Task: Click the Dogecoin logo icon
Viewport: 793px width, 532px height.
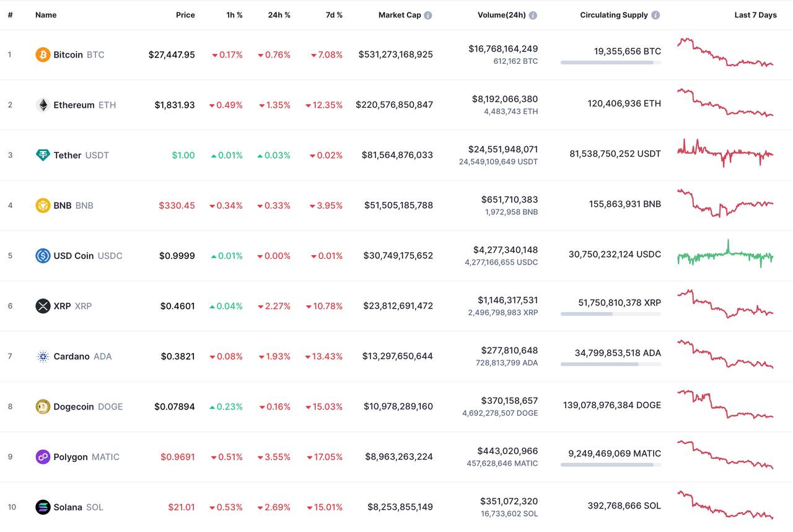Action: click(x=43, y=406)
